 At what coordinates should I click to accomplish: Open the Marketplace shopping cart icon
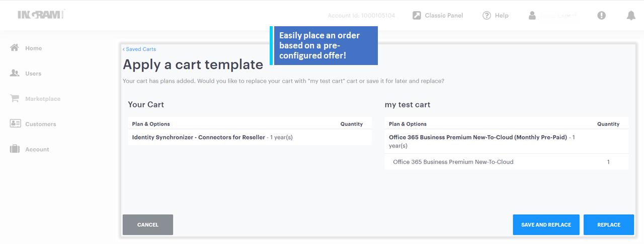(x=15, y=99)
